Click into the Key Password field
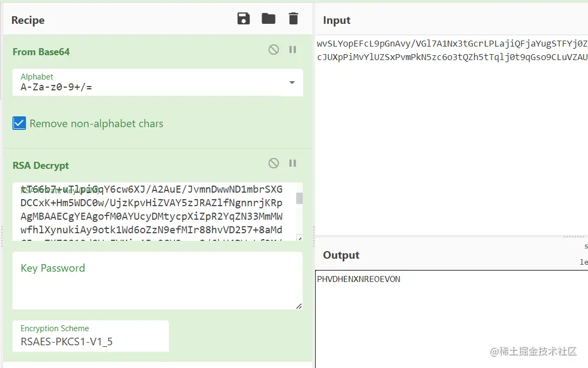The image size is (588, 368). point(158,281)
